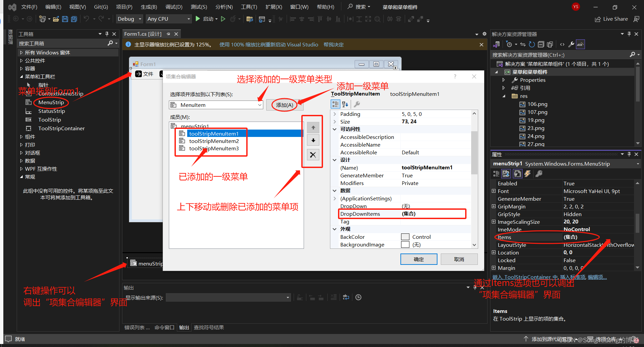
Task: Click the designer settings gear icon
Action: [x=485, y=34]
